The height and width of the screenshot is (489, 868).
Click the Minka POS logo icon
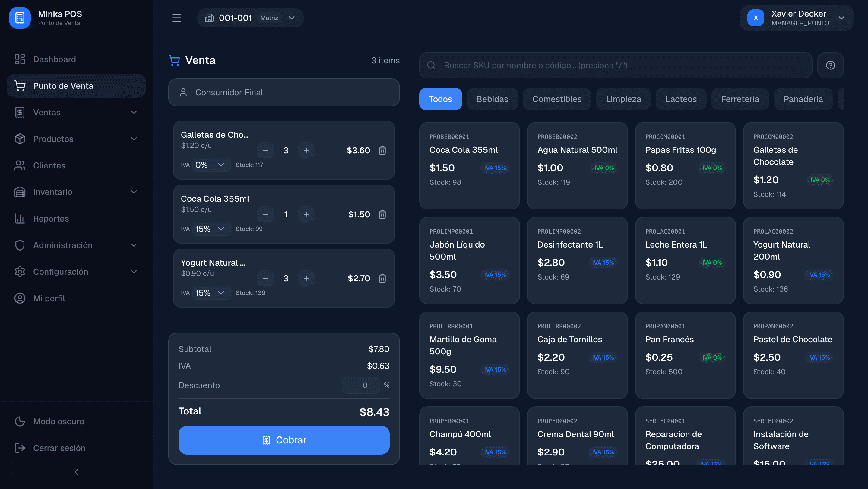20,18
